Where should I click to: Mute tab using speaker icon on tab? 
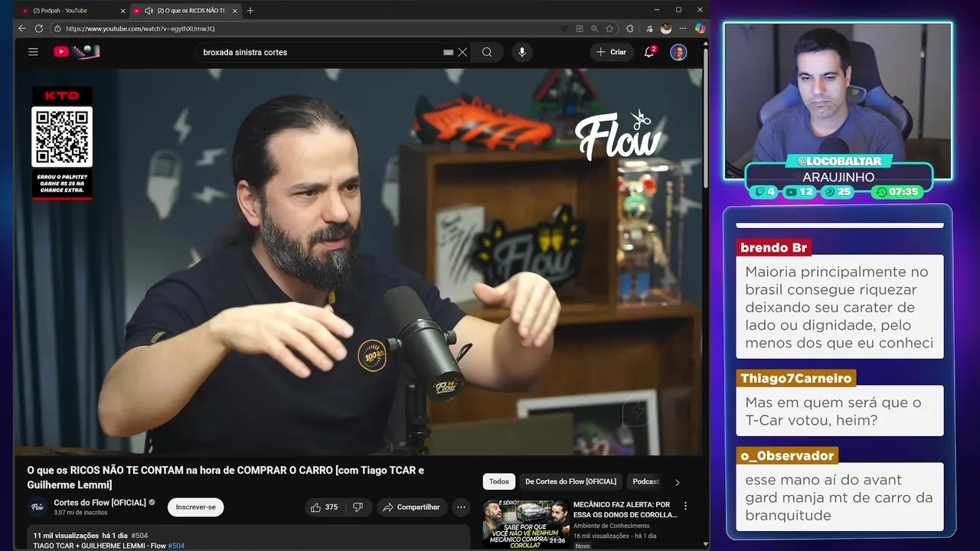pos(149,11)
